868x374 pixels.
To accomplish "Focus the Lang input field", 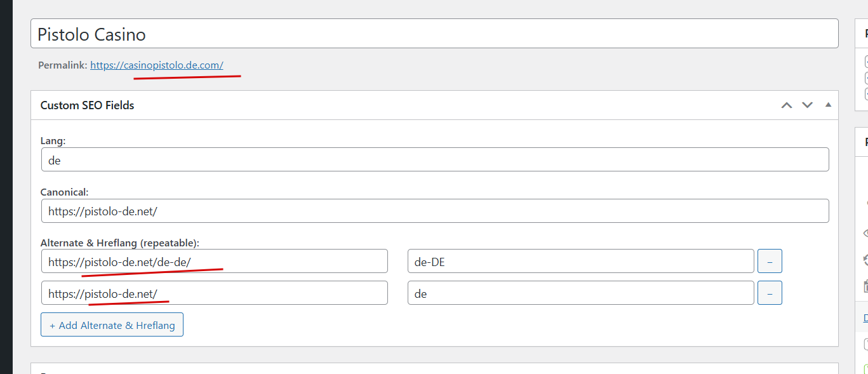I will tap(434, 159).
